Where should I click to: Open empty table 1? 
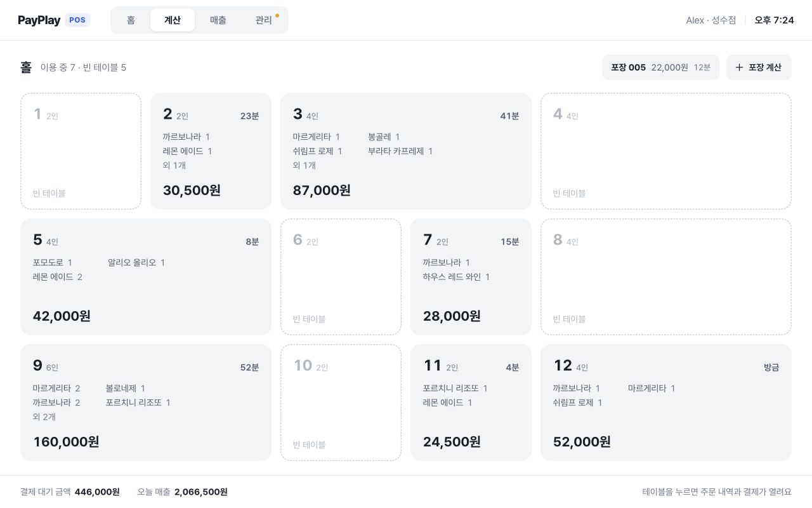(x=81, y=151)
